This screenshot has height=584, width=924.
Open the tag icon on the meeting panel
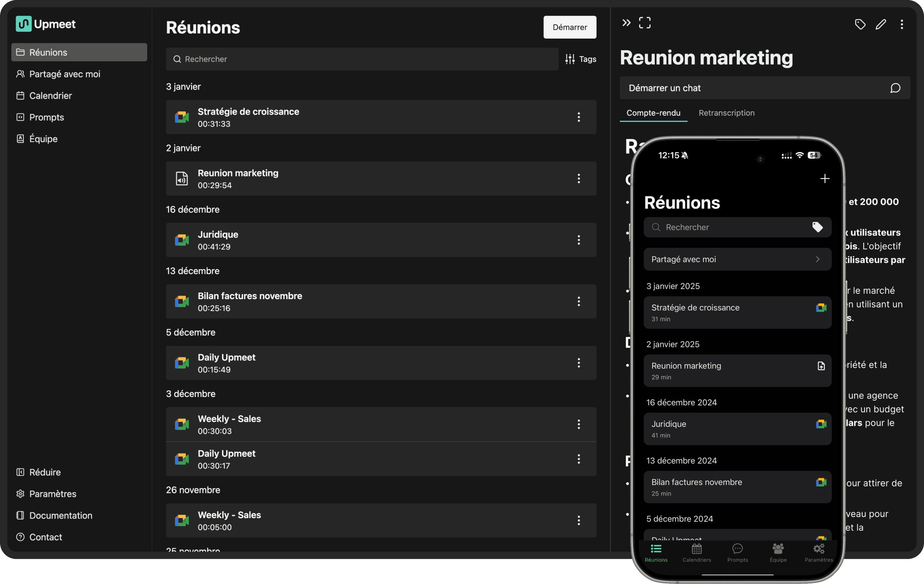coord(860,24)
